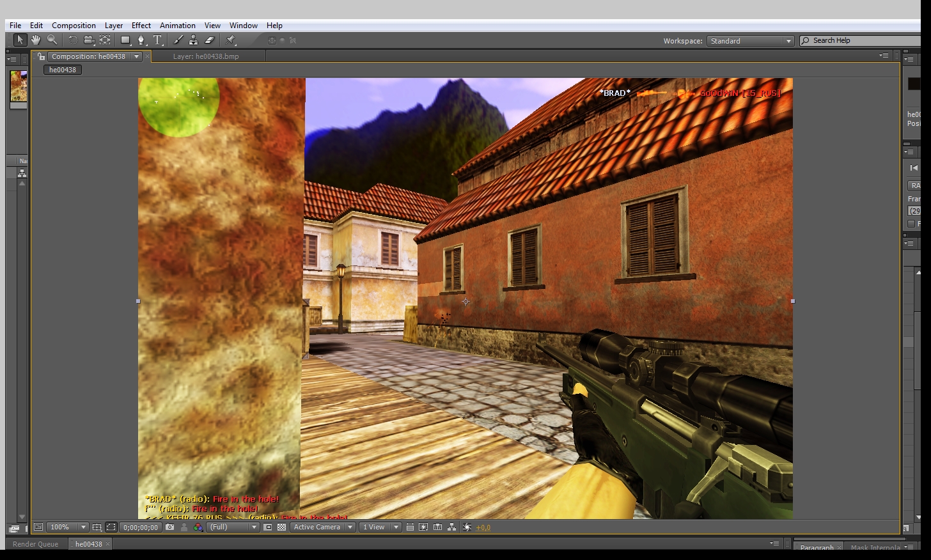Open the Layer menu

[x=114, y=26]
